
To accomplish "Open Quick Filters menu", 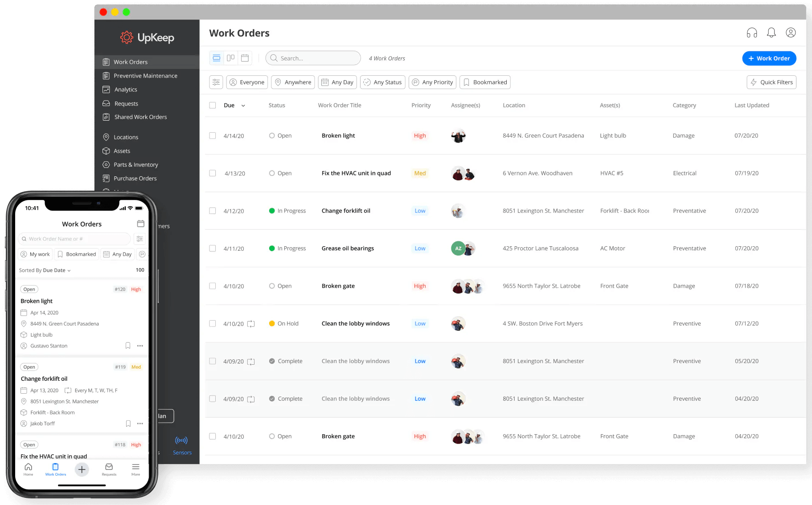I will [771, 82].
